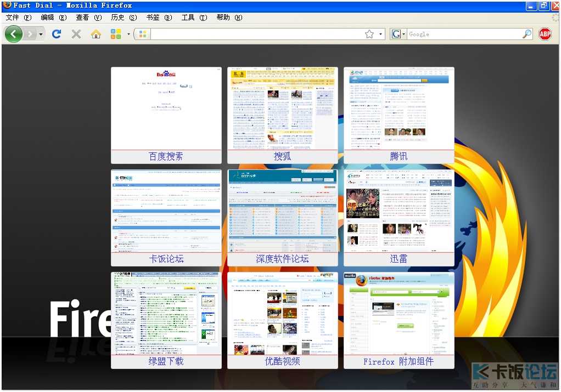Go back with the green arrow button
561x392 pixels.
14,35
